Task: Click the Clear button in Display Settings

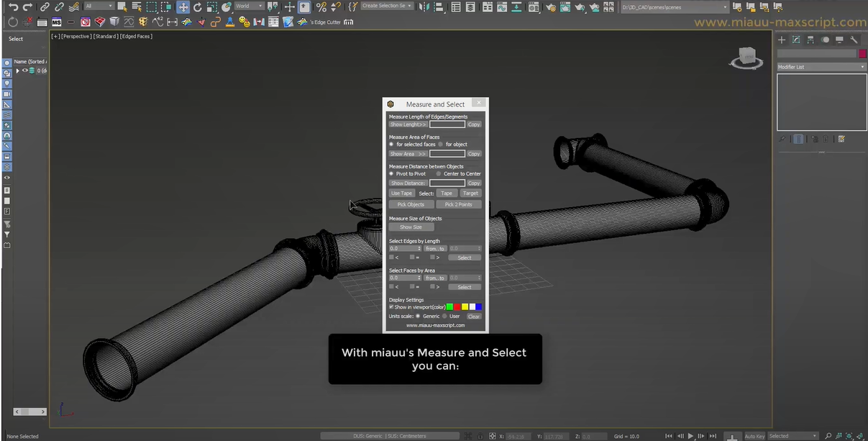Action: (x=474, y=317)
